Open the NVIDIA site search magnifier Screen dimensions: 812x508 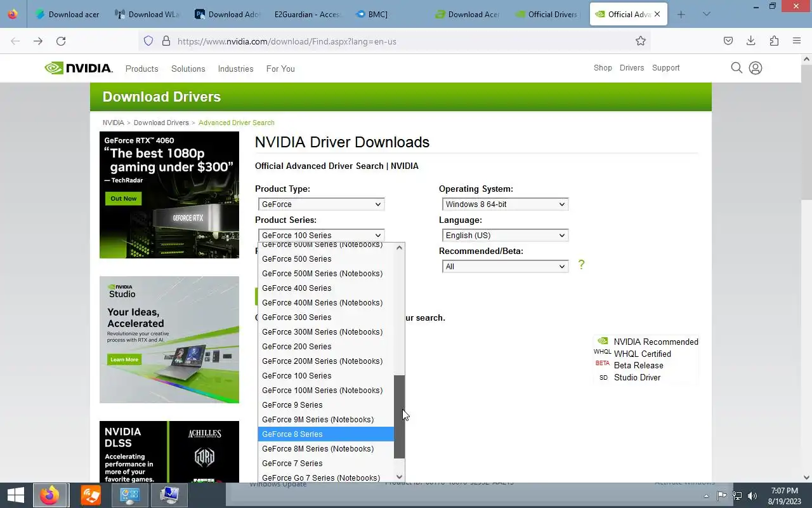tap(737, 68)
